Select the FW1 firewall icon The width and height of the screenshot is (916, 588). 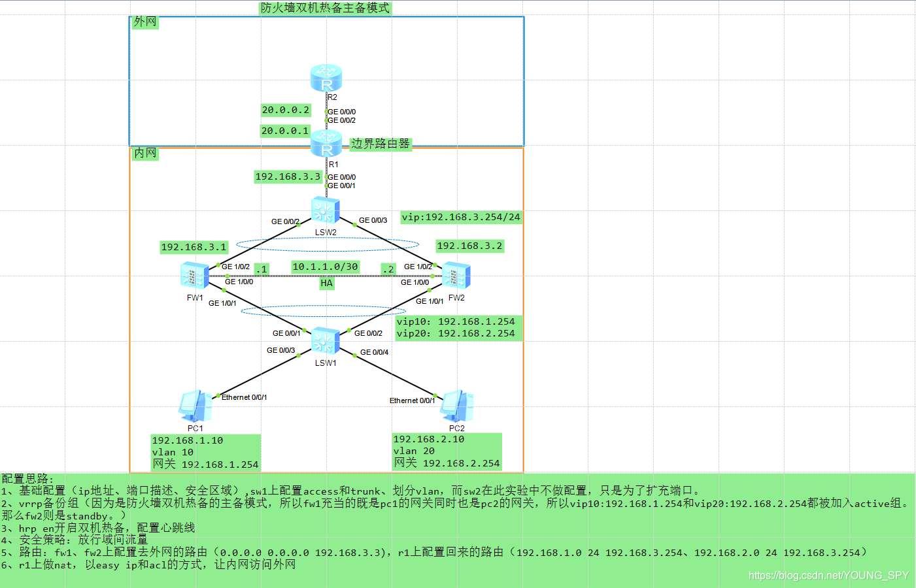tap(195, 276)
